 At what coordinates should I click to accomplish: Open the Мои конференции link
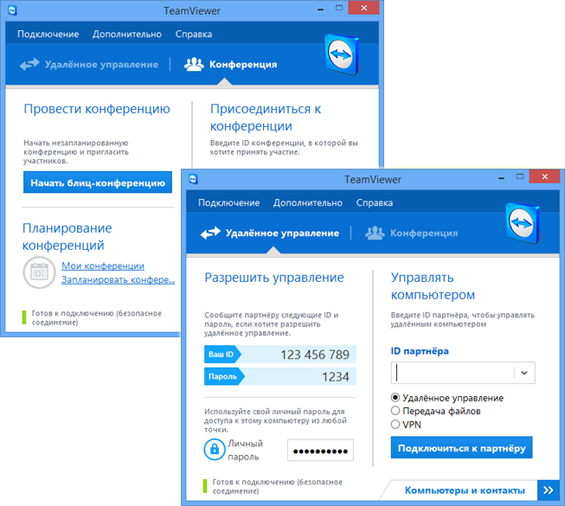click(x=103, y=266)
